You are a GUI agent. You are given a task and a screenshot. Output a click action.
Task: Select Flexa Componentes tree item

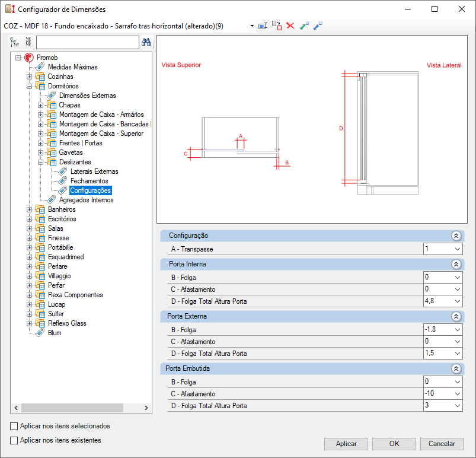[75, 295]
